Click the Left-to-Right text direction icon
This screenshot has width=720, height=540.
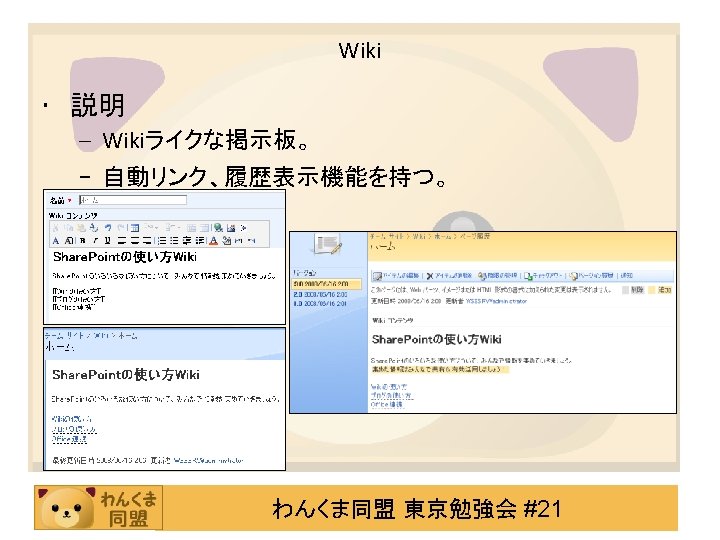point(239,241)
